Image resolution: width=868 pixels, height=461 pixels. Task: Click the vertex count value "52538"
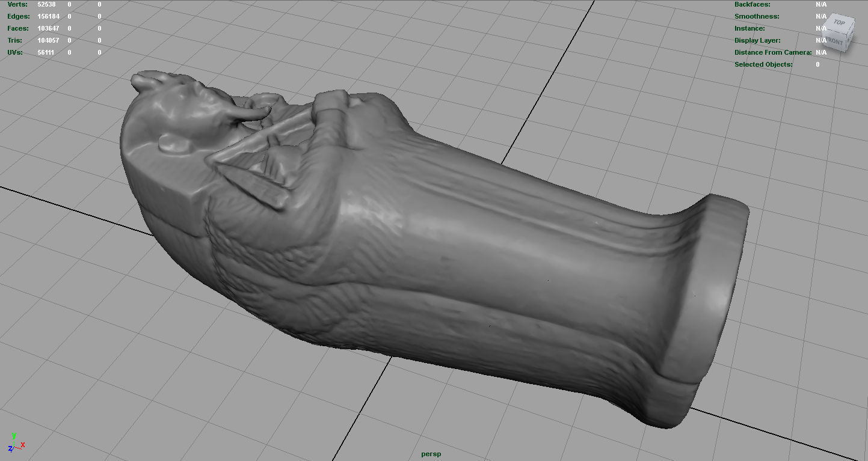[46, 4]
